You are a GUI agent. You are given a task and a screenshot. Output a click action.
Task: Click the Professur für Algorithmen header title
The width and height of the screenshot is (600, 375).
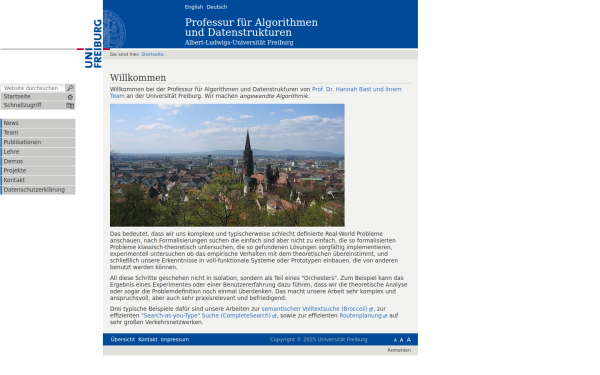coord(251,27)
